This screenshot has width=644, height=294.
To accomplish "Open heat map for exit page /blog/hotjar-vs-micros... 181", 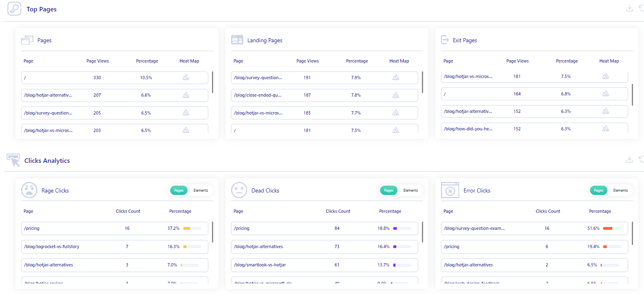I will click(606, 76).
